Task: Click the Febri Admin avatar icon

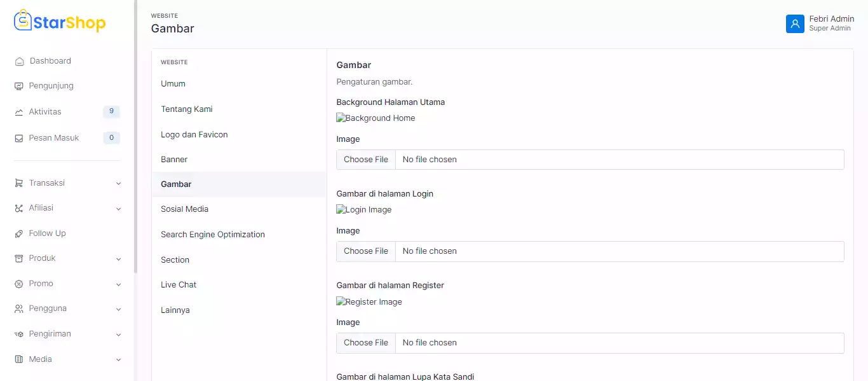Action: [795, 24]
